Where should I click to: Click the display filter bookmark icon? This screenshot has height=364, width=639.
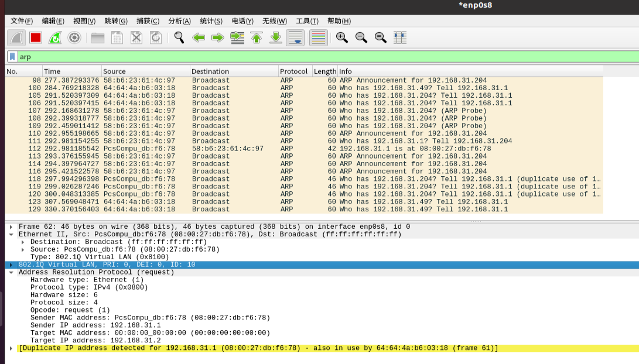[x=12, y=57]
